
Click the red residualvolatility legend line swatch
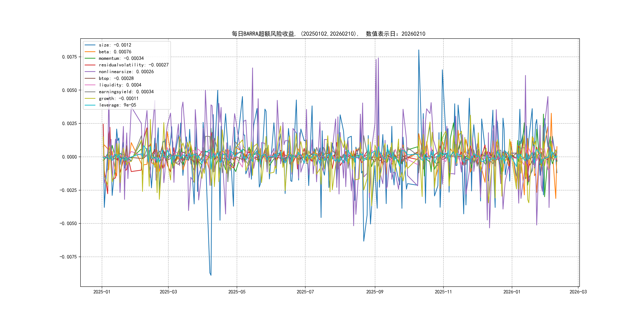90,65
